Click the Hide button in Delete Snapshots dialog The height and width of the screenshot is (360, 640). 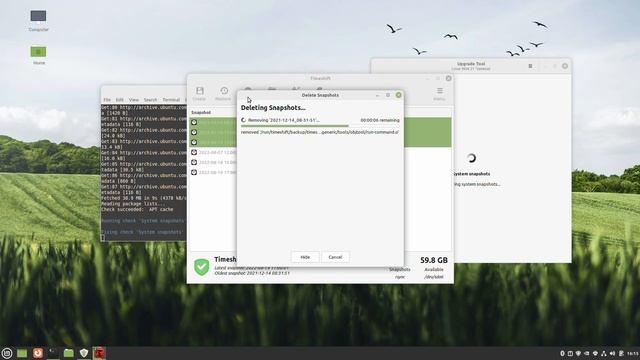pyautogui.click(x=305, y=257)
